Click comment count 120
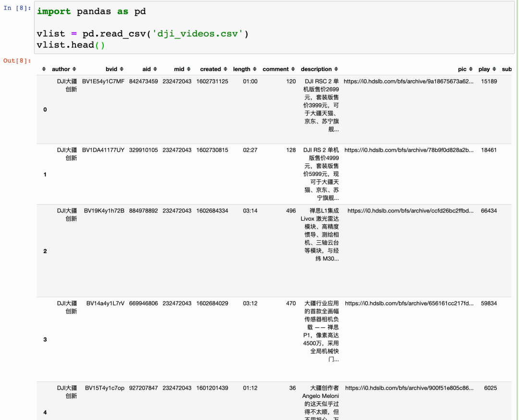 point(291,81)
